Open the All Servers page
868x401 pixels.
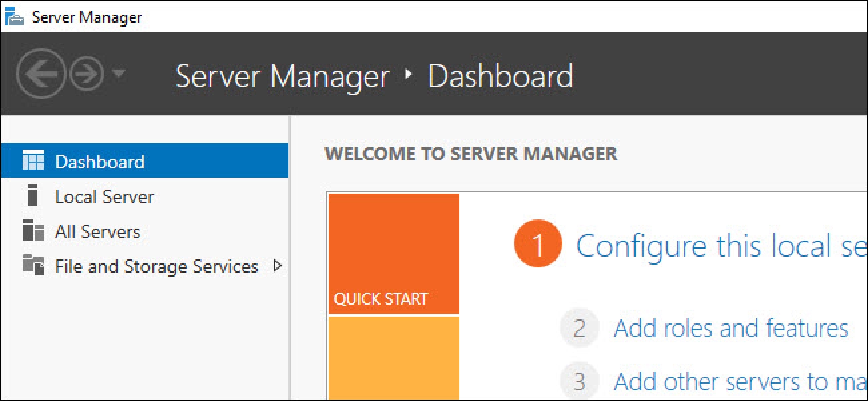click(x=145, y=231)
